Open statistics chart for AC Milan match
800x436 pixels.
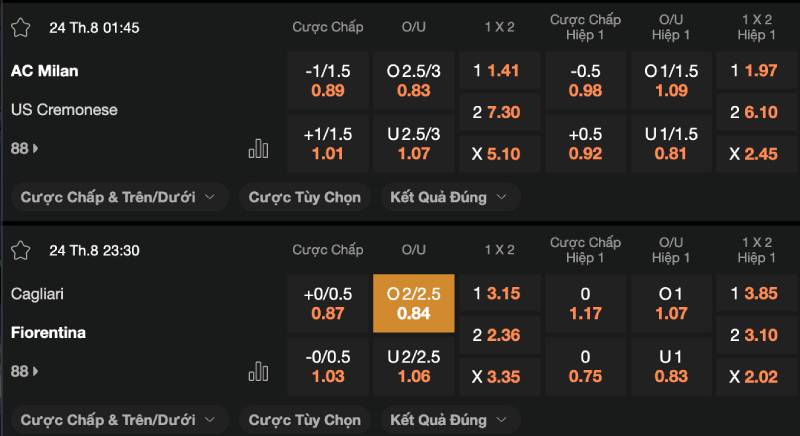point(259,149)
